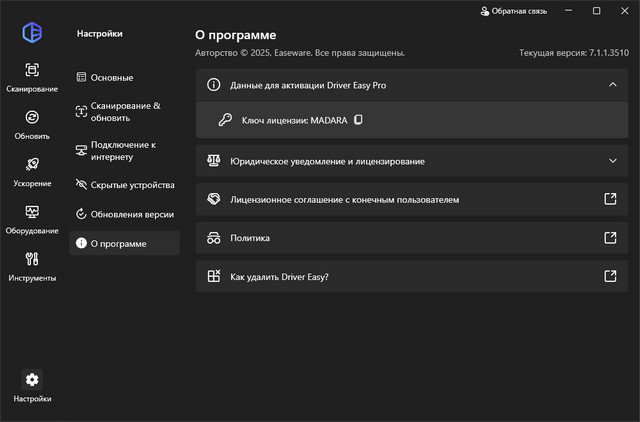Select Сканирование & обновить settings item
The width and height of the screenshot is (640, 422).
click(x=124, y=112)
